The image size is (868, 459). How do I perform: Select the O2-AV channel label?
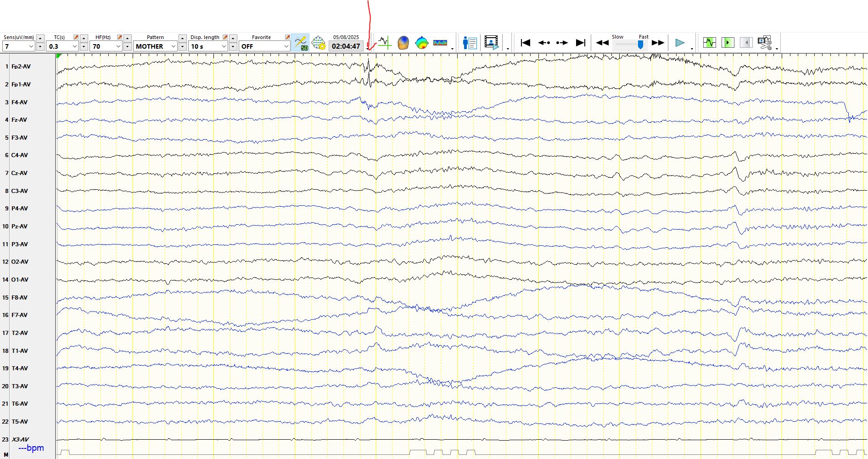[20, 262]
